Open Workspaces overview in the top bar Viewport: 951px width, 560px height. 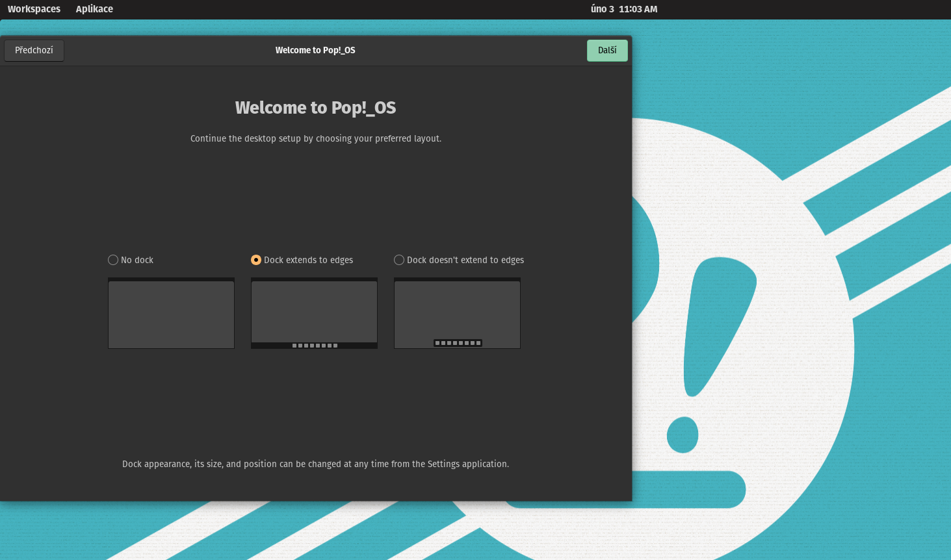pyautogui.click(x=34, y=9)
